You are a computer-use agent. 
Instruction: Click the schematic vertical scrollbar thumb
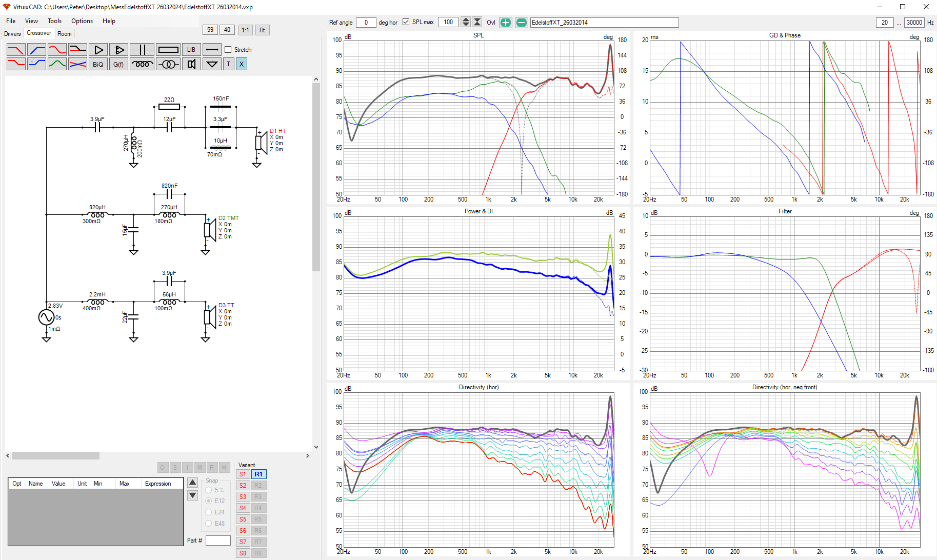[316, 177]
